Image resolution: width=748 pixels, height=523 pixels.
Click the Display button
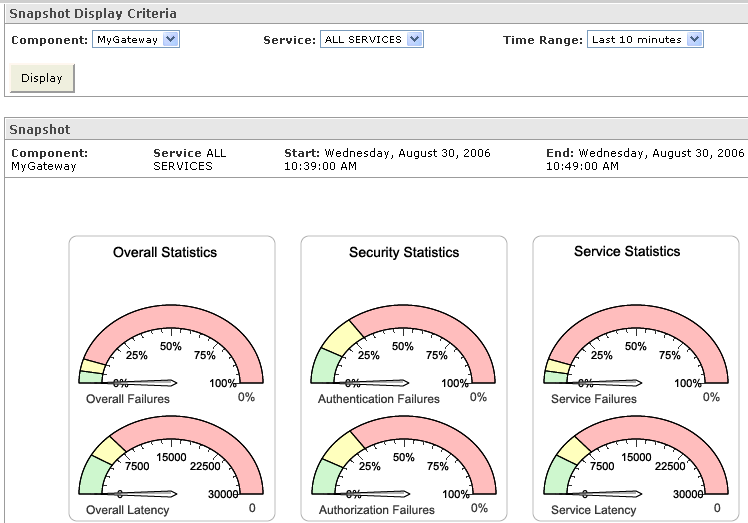pyautogui.click(x=42, y=78)
